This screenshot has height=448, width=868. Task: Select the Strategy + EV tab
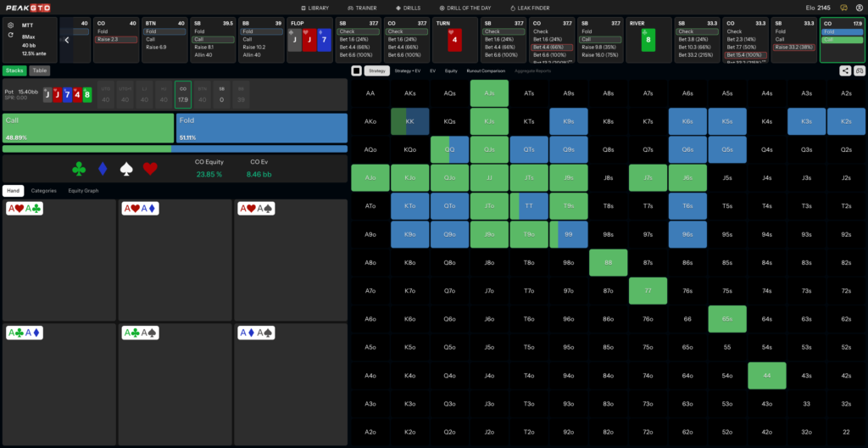pos(407,70)
